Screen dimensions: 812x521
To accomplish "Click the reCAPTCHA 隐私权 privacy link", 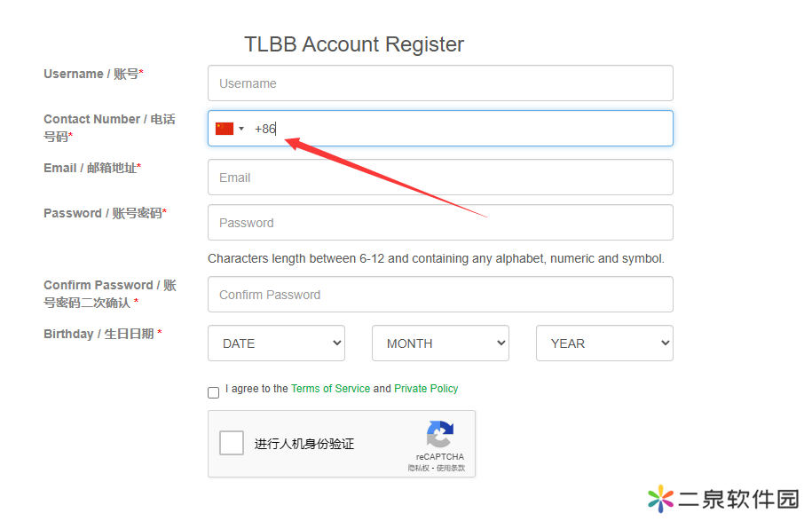I will pyautogui.click(x=419, y=468).
